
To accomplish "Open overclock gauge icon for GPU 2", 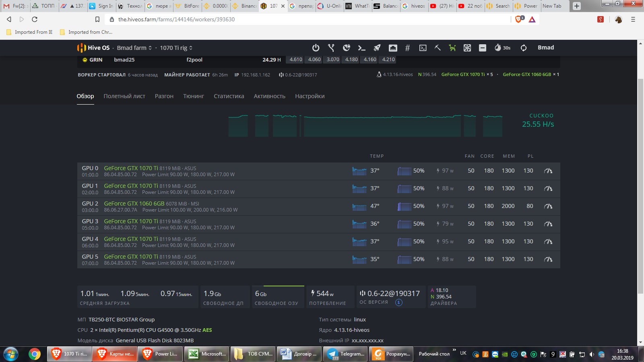I will coord(548,206).
